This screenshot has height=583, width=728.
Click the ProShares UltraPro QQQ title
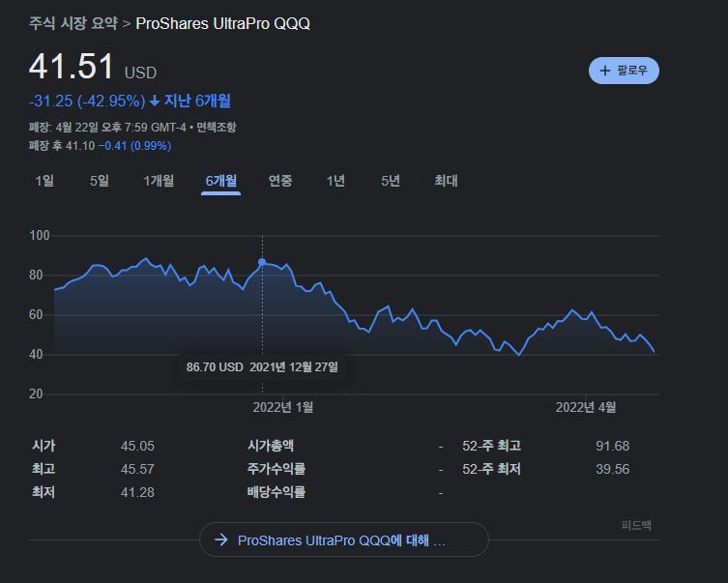(223, 23)
